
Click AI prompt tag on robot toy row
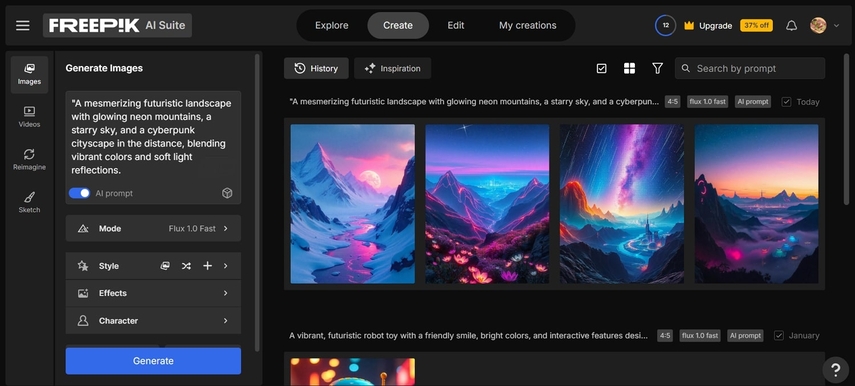[745, 336]
